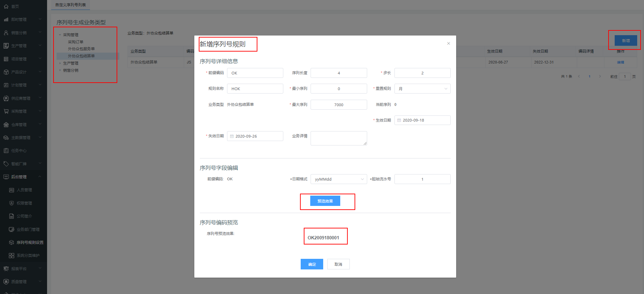Select 序列号规则设置 in the sidebar menu
This screenshot has width=644, height=294.
click(30, 242)
